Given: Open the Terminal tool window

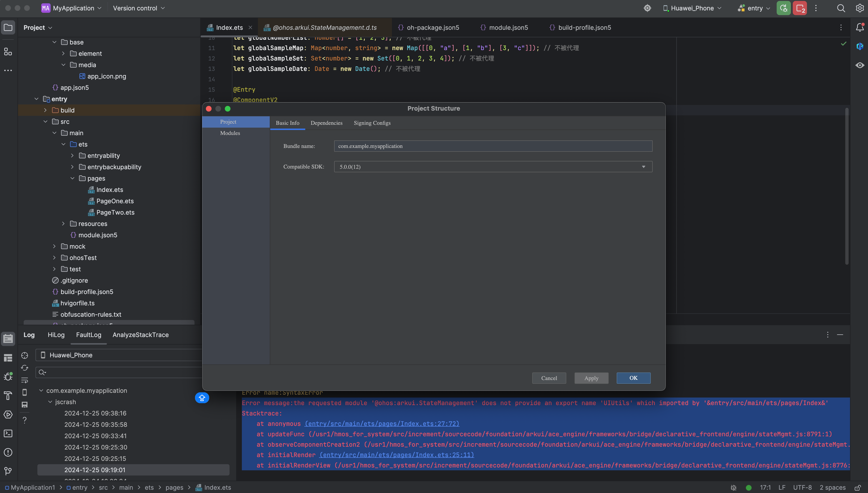Looking at the screenshot, I should (x=8, y=434).
